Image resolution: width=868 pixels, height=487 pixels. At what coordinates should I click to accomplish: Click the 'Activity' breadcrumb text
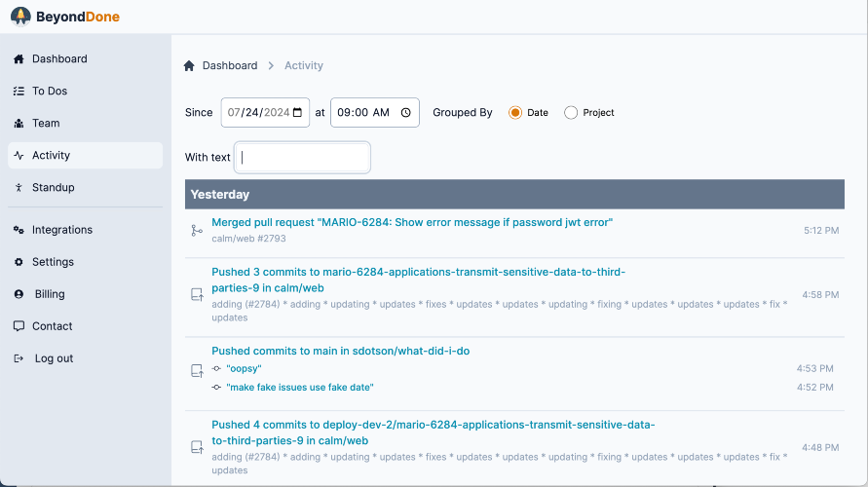pos(303,66)
